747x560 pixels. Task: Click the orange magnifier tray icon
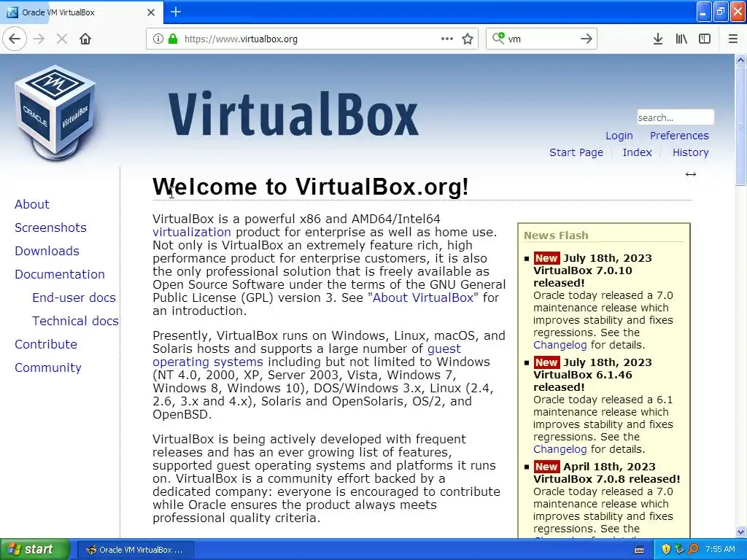693,550
